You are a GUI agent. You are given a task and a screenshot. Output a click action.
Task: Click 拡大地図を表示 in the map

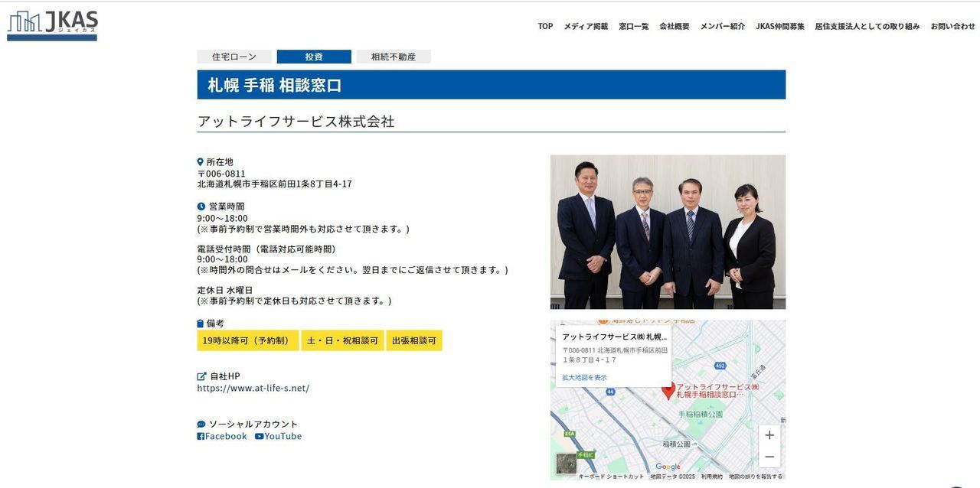(584, 378)
